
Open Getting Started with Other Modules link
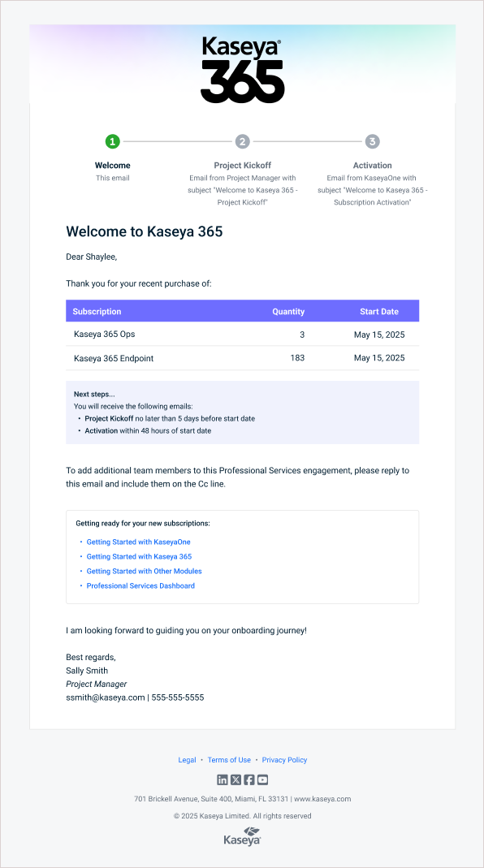click(x=144, y=571)
